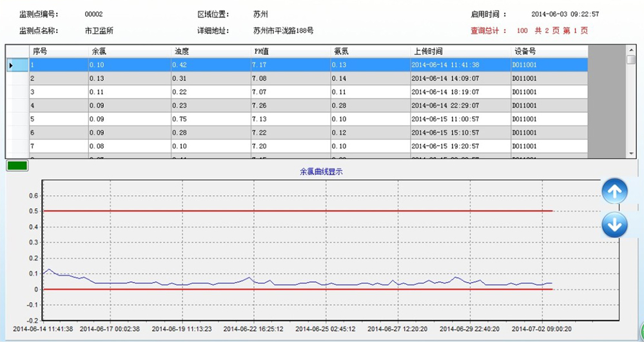Select the 0.13 余氯 cell in row 2
This screenshot has height=342, width=644.
pos(129,79)
